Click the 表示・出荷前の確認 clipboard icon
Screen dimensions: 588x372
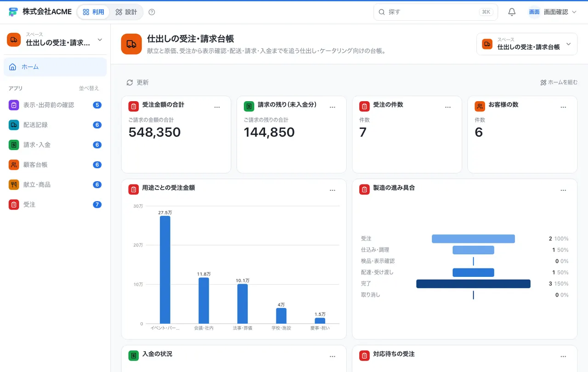(x=14, y=105)
